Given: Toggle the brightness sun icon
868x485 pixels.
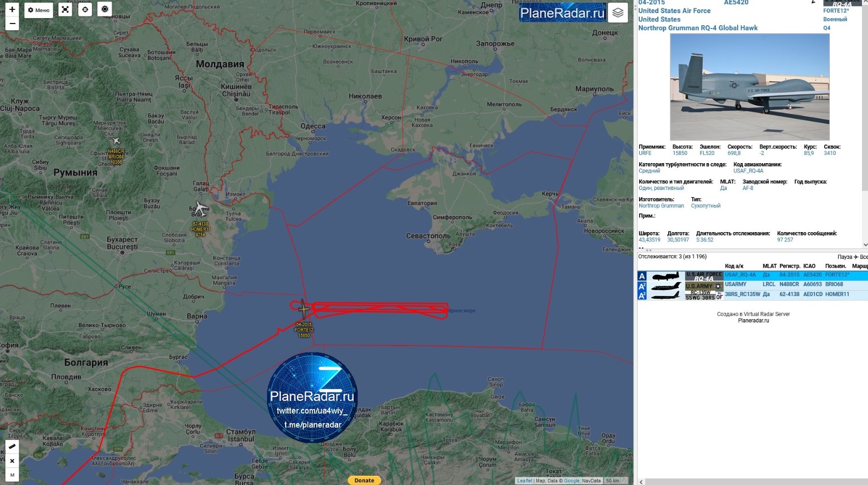Looking at the screenshot, I should coord(105,9).
